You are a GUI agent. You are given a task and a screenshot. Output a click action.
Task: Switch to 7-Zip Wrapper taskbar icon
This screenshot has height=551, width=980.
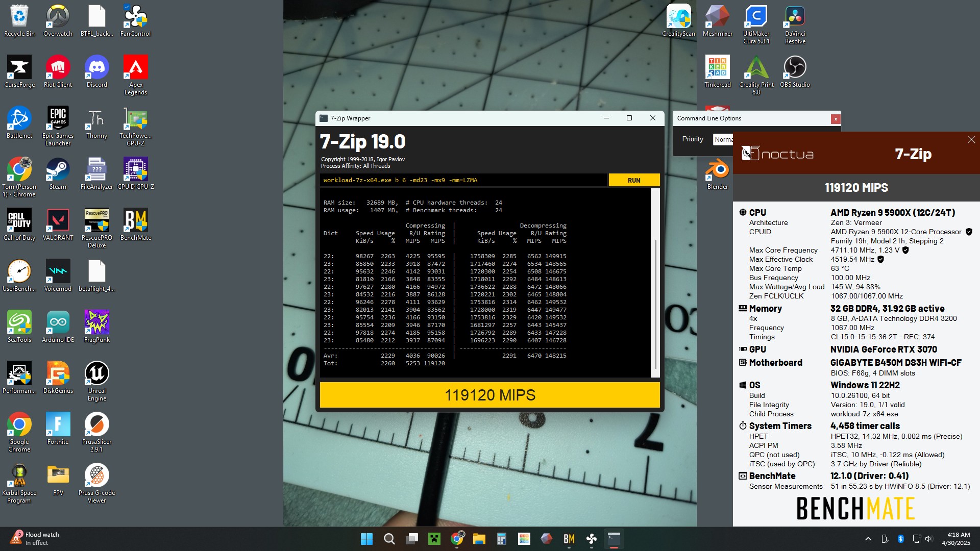(x=614, y=539)
